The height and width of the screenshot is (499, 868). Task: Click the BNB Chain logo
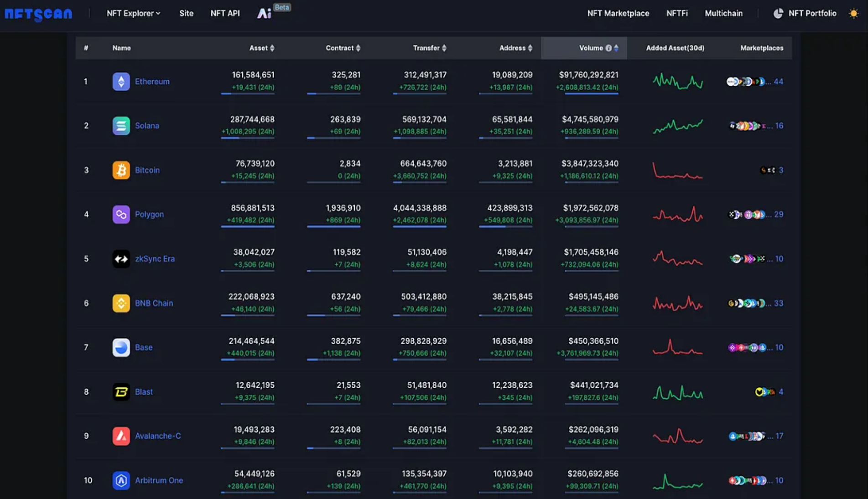click(x=121, y=303)
